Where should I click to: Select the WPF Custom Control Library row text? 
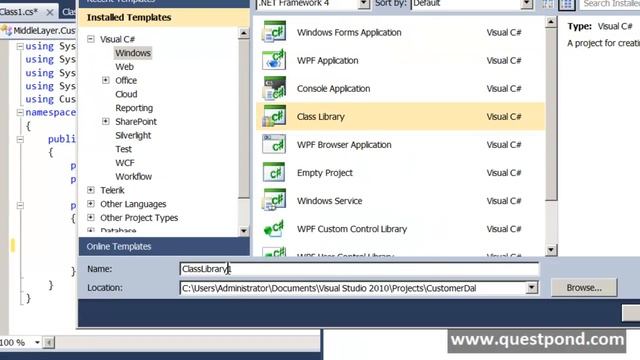click(352, 229)
